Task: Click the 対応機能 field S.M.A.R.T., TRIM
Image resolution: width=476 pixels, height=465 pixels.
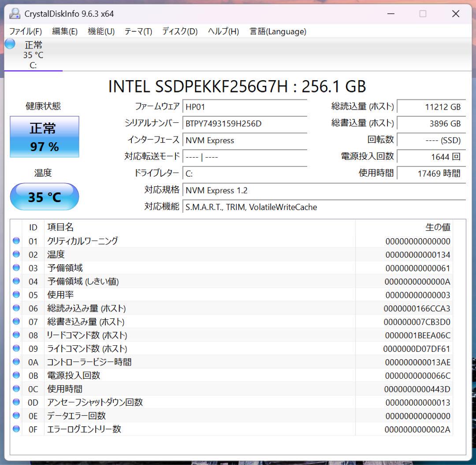Action: [324, 207]
